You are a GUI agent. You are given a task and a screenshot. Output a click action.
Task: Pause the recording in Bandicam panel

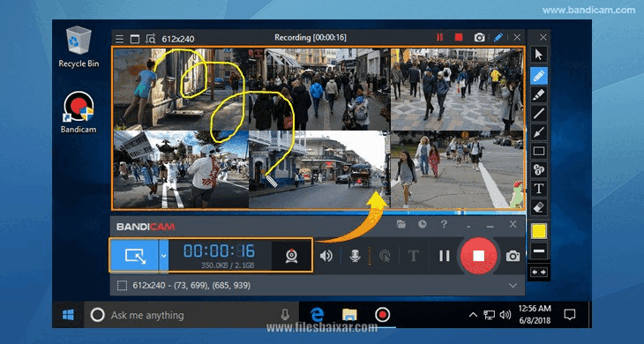[x=445, y=256]
